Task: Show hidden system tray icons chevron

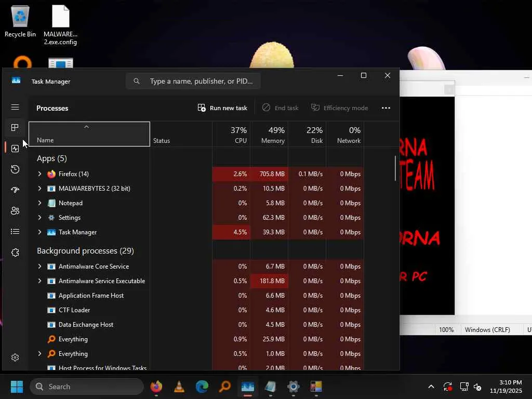Action: click(431, 387)
